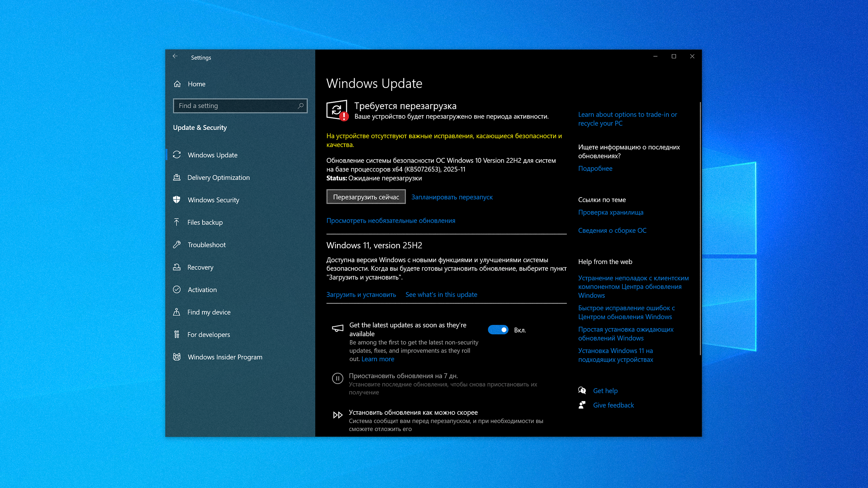Click the 'Загрузить и установить' link
868x488 pixels.
[361, 295]
